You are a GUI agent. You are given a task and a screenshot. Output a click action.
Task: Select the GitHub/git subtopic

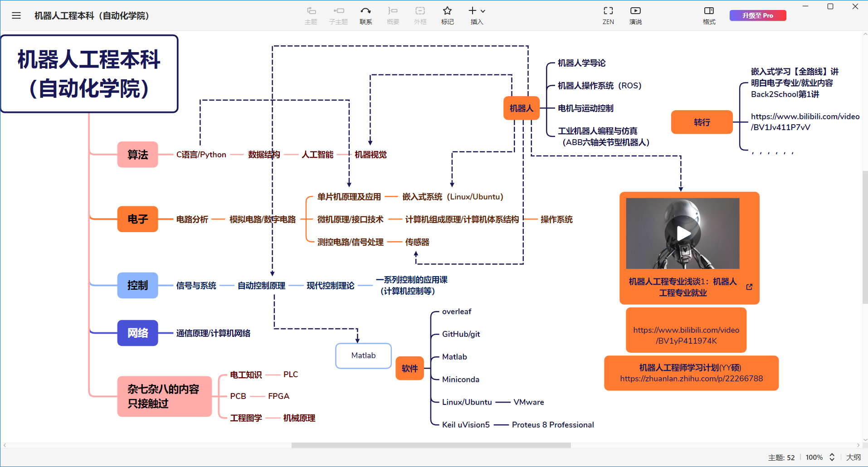pos(461,334)
